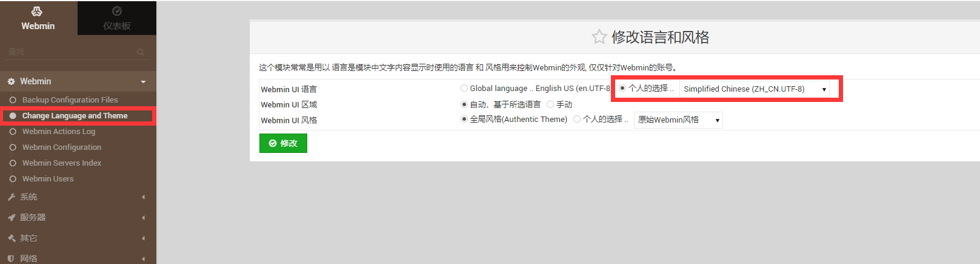Click the 系统 wrench icon
Viewport: 980px width, 264px height.
click(x=11, y=197)
